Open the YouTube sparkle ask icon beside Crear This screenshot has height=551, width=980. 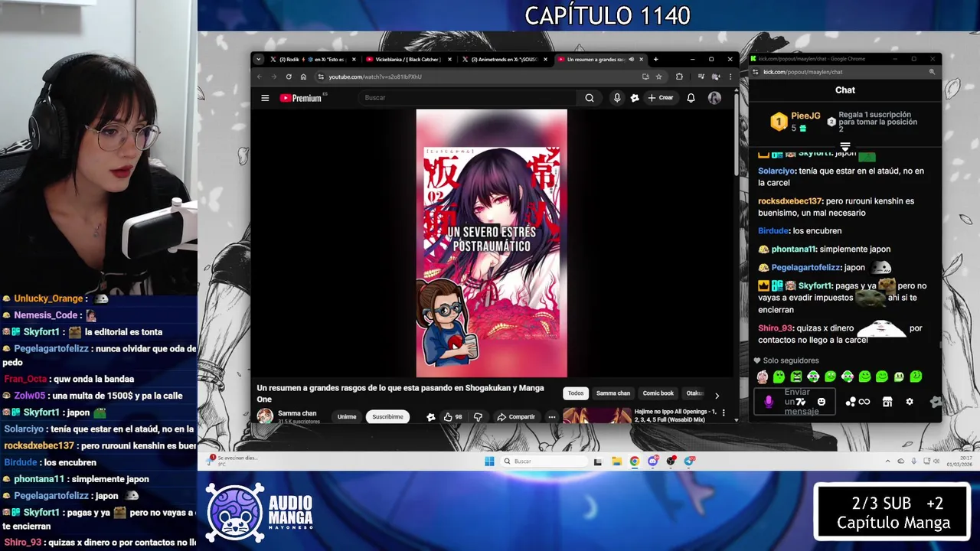tap(635, 98)
